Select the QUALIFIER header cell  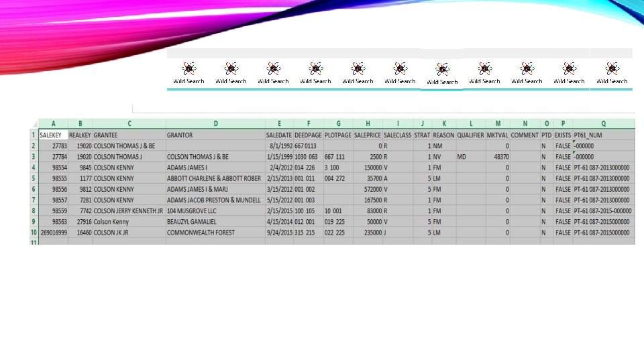[471, 135]
